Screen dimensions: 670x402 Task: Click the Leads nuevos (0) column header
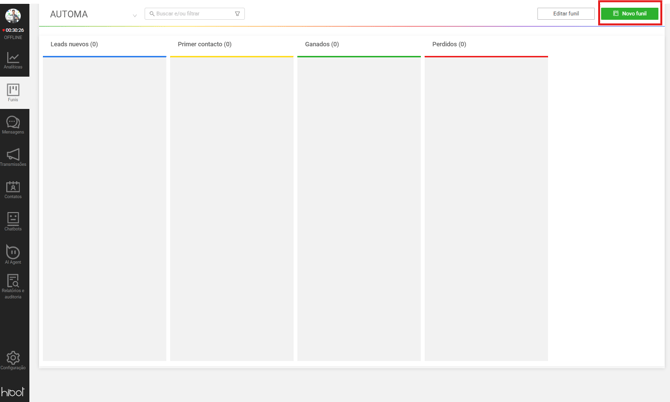point(74,44)
